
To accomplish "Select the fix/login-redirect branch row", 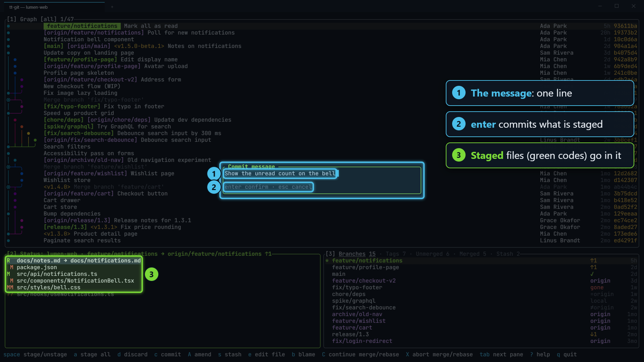I will coord(481,341).
